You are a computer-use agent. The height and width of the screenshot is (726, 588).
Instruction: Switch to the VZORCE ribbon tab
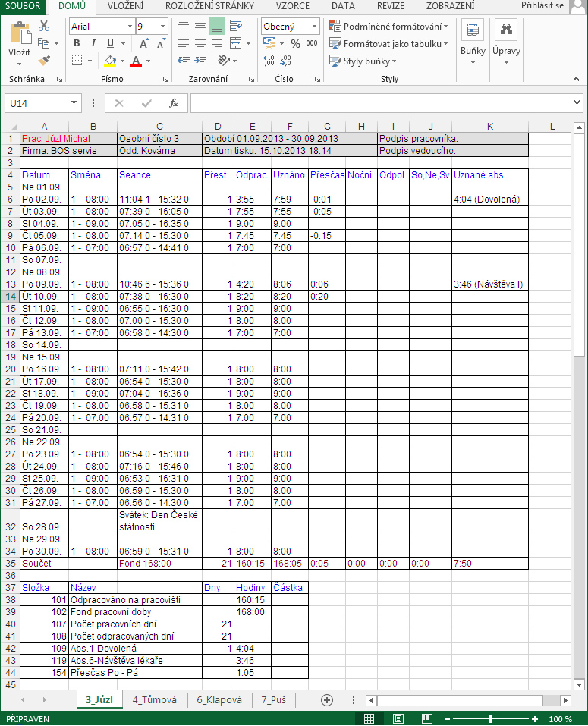click(293, 6)
